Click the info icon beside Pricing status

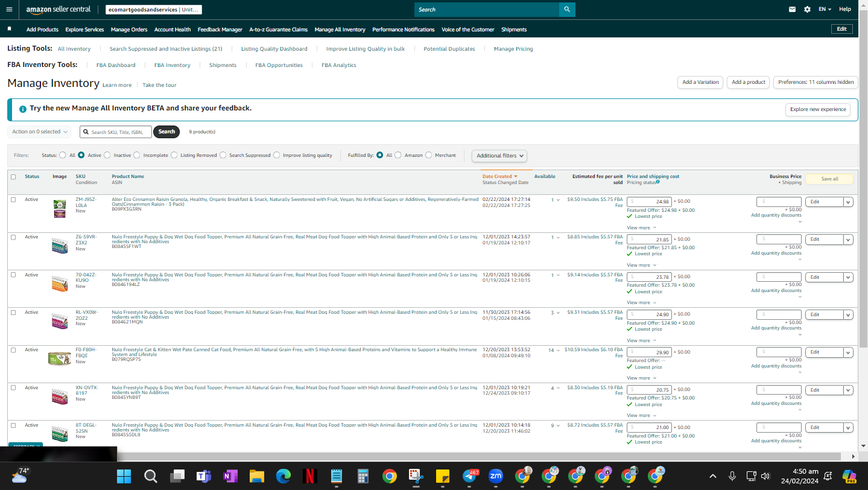[x=657, y=182]
